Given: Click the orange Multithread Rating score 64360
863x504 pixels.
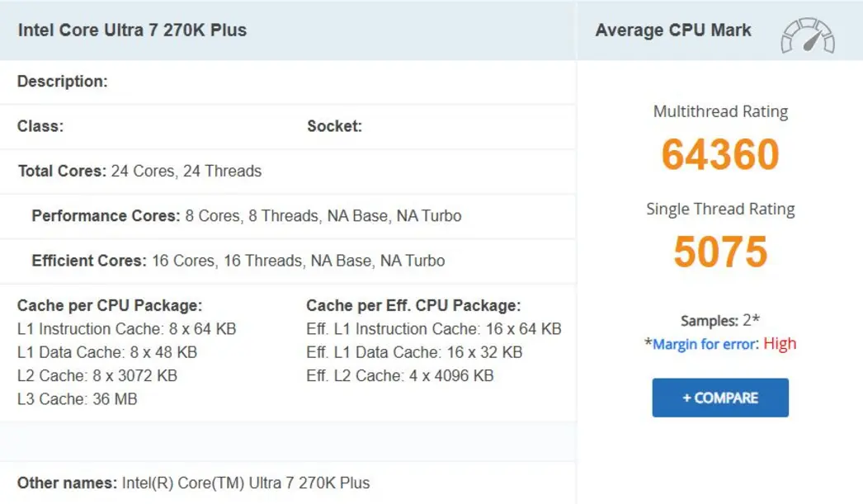Looking at the screenshot, I should [719, 155].
